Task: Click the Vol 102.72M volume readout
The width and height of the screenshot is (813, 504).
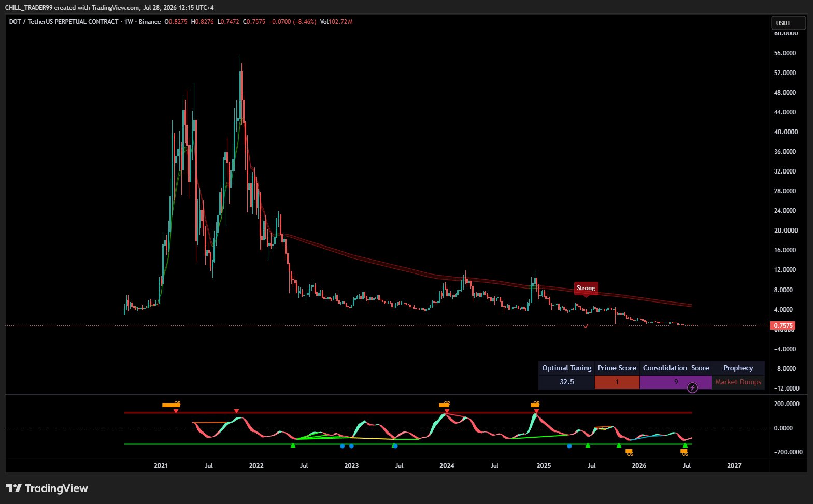Action: coord(336,22)
